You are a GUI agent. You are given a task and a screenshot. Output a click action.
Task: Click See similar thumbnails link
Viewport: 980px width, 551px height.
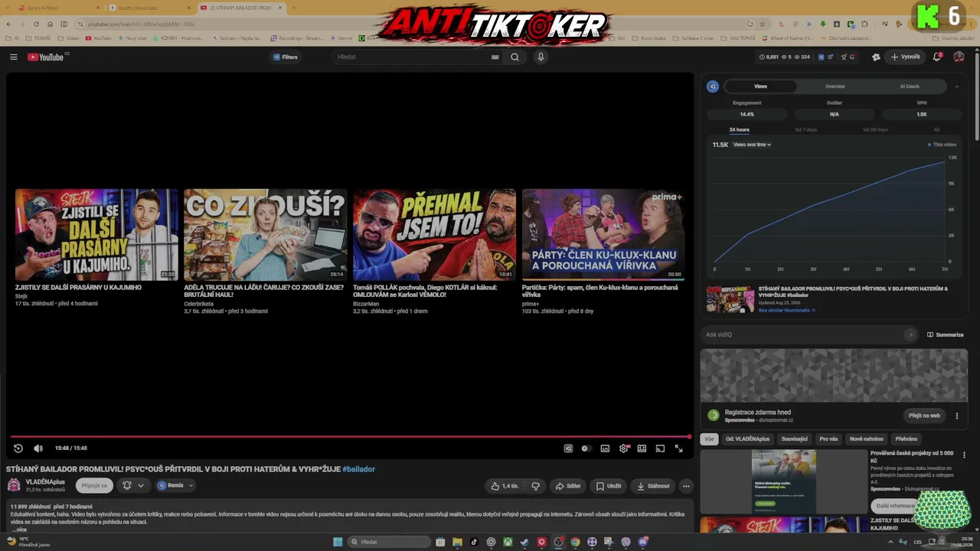click(787, 311)
